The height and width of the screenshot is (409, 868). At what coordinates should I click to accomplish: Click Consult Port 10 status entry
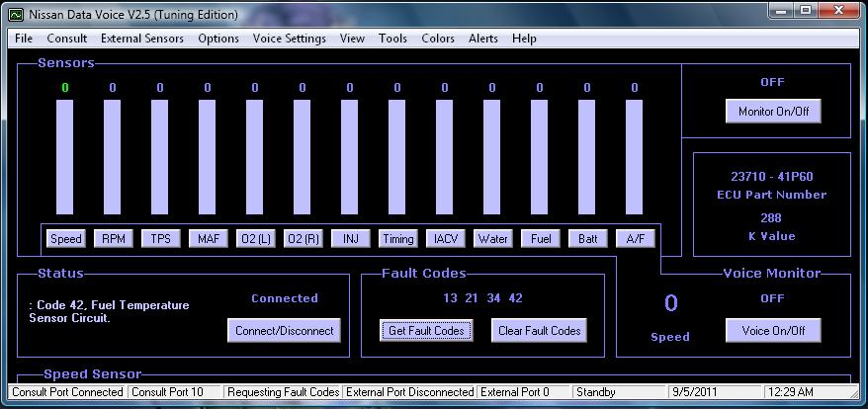click(176, 392)
